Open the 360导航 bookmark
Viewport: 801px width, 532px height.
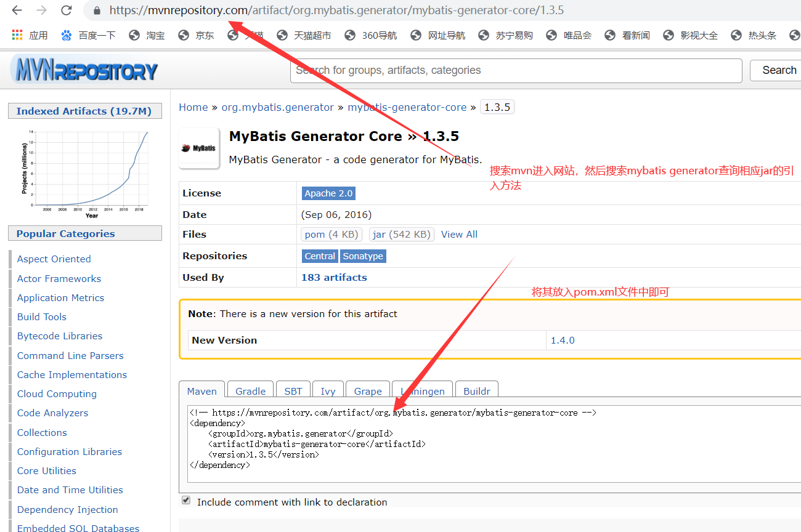[370, 35]
